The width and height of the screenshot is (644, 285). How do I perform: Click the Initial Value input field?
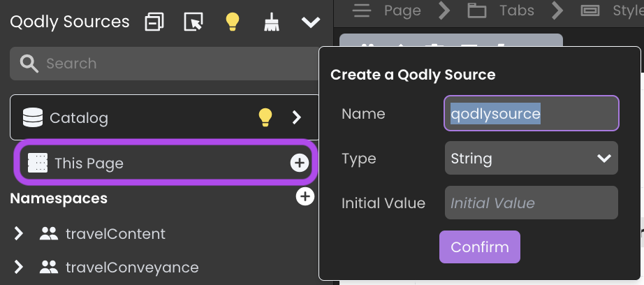(x=532, y=203)
